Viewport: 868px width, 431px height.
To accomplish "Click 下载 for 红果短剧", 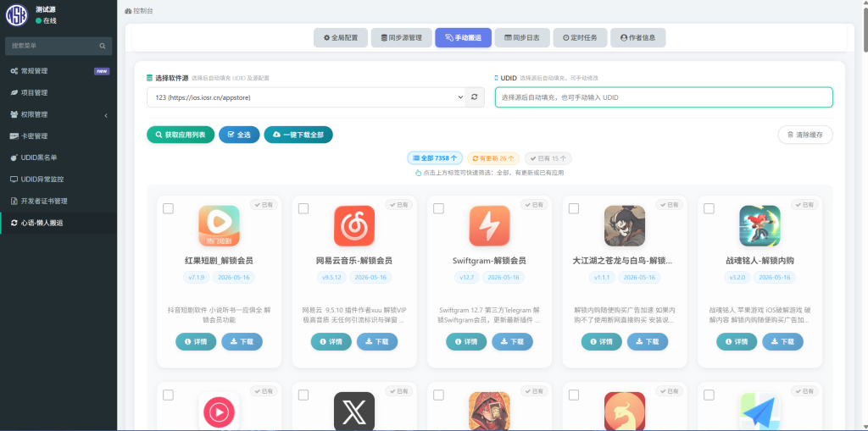I will pyautogui.click(x=242, y=342).
